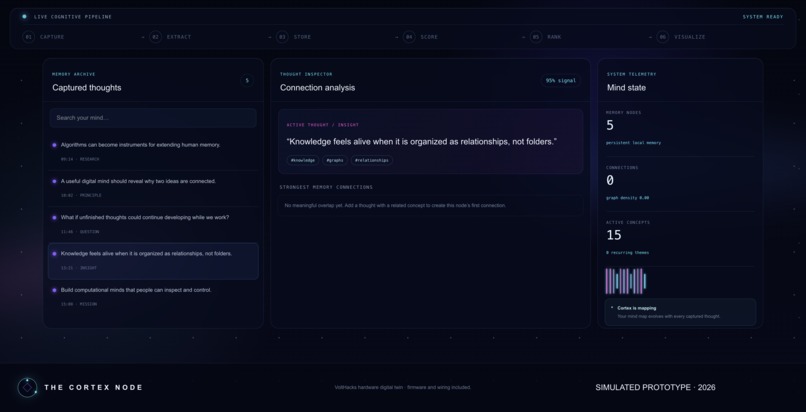Image resolution: width=806 pixels, height=412 pixels.
Task: Click the 'THOUGHT INSPECTOR' panel label
Action: coord(306,74)
